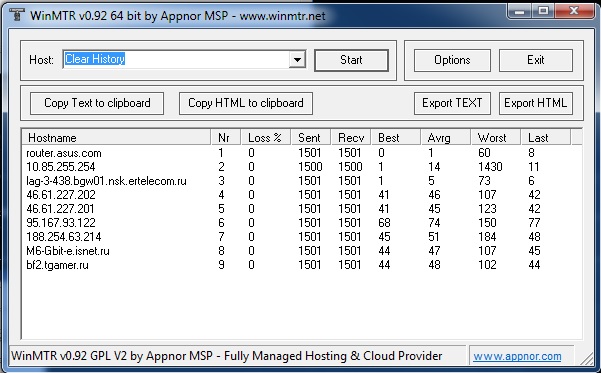Click the worst value 1430
The width and height of the screenshot is (601, 373).
point(490,167)
